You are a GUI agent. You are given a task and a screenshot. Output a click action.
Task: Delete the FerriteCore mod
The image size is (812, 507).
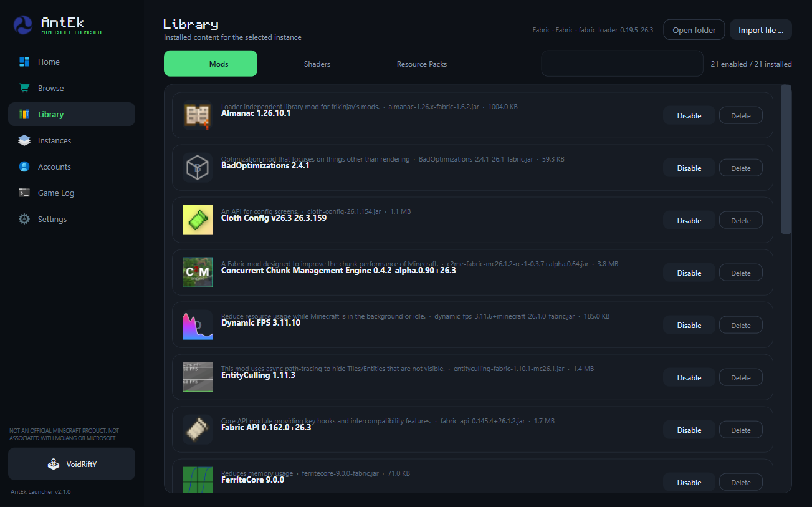(x=741, y=482)
